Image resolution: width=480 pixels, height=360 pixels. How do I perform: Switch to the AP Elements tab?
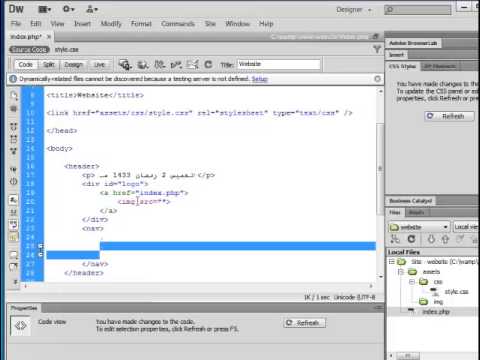point(439,66)
